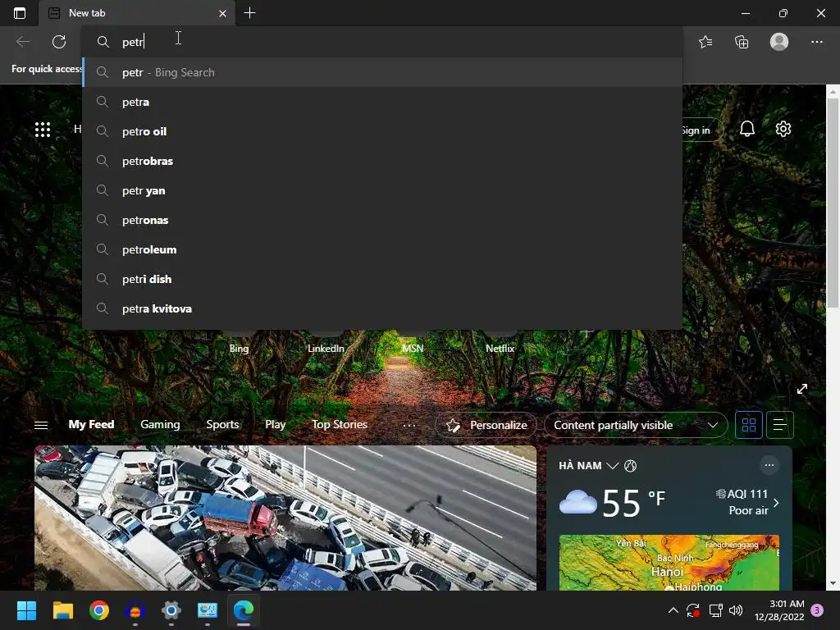Open File Explorer from taskbar

tap(62, 610)
